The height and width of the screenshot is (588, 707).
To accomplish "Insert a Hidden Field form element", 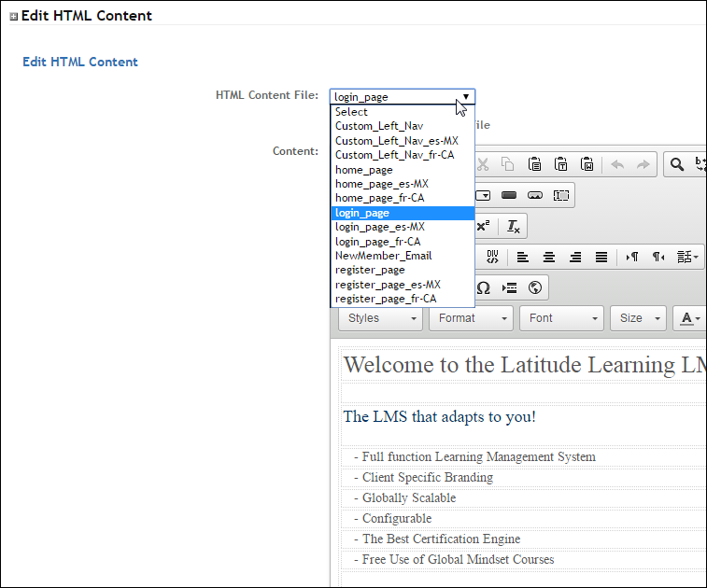I will (561, 195).
